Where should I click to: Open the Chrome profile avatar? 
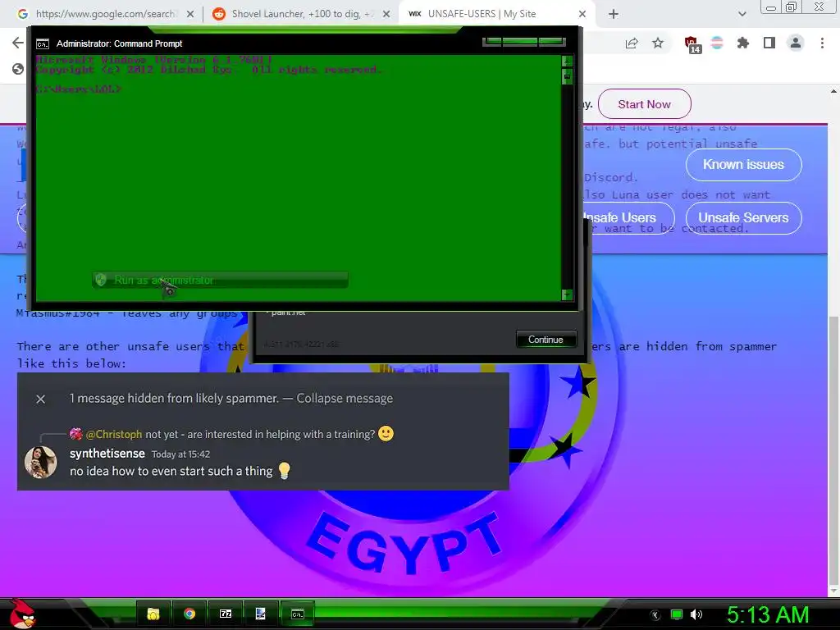(796, 43)
